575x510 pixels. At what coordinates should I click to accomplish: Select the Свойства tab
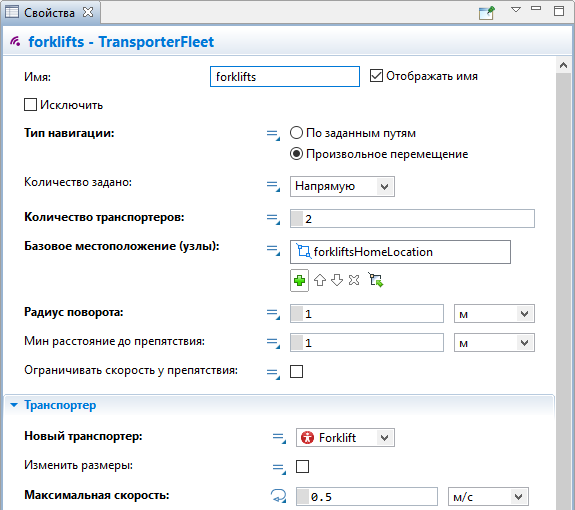(x=50, y=13)
